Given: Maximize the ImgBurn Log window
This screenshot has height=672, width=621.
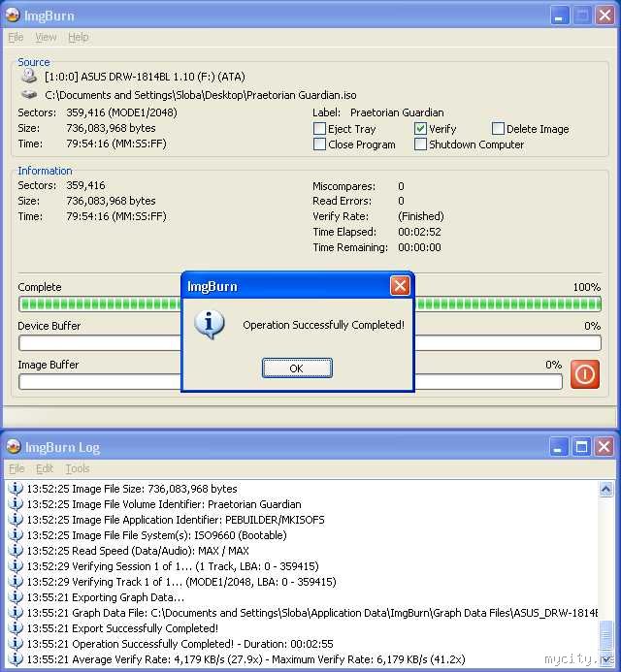Looking at the screenshot, I should pos(581,447).
